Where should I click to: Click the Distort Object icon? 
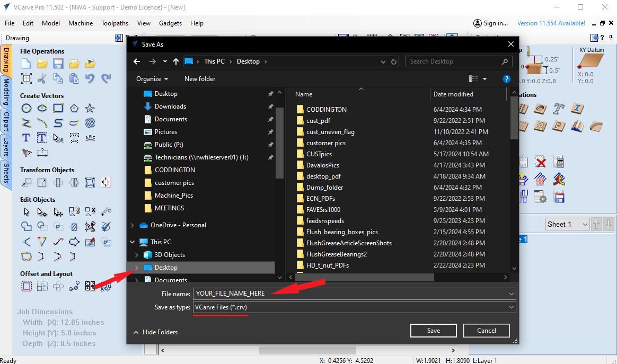[x=90, y=183]
